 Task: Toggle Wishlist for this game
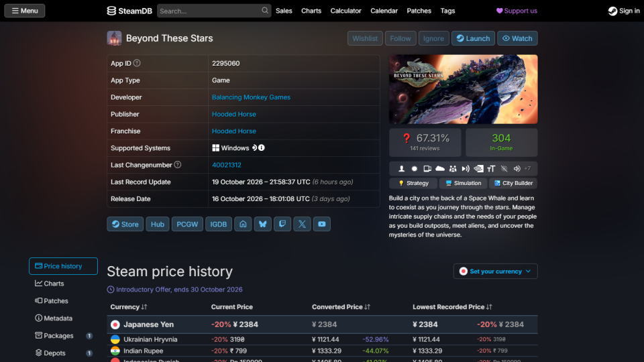[x=365, y=38]
